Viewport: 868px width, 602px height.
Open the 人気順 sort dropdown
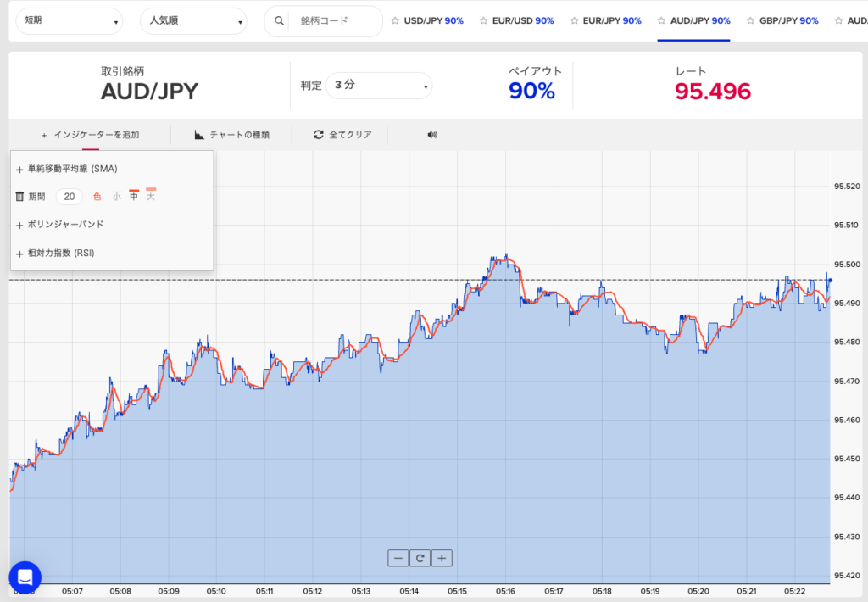[x=193, y=21]
